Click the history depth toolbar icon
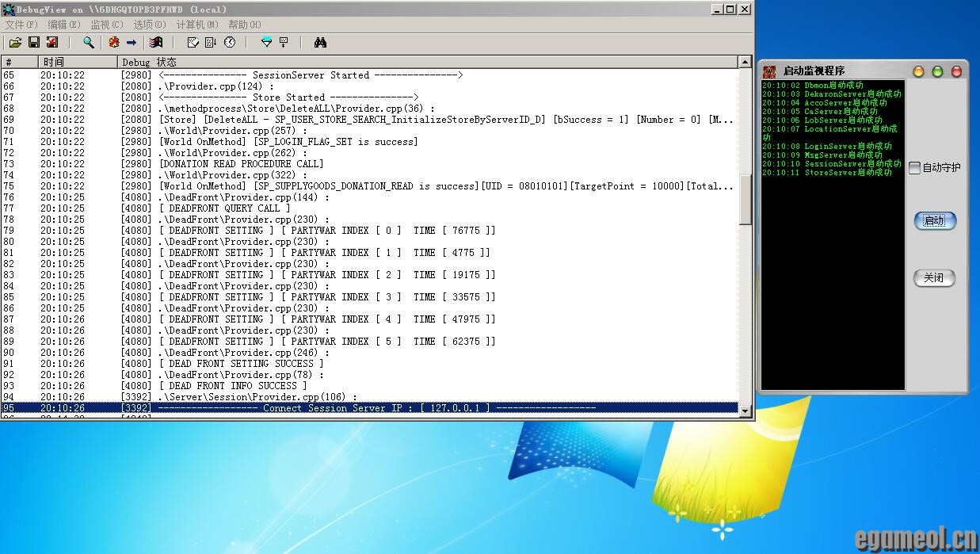The width and height of the screenshot is (980, 554). [x=284, y=43]
